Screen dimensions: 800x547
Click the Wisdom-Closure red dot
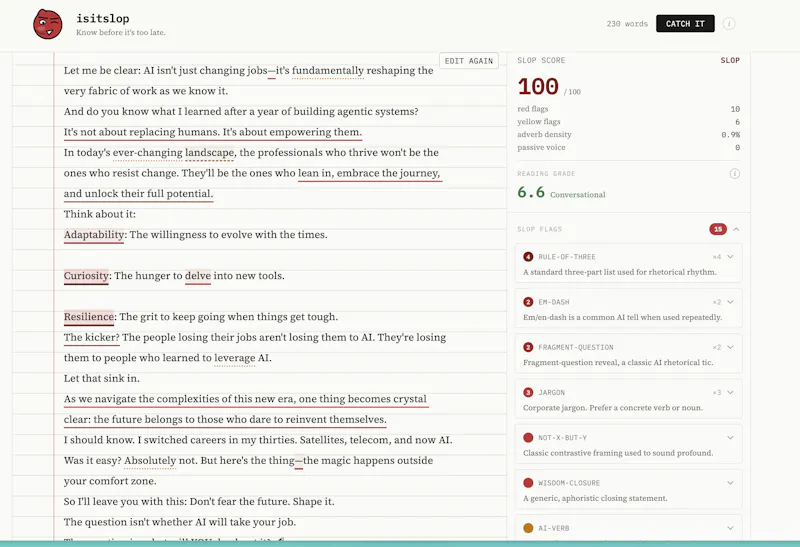click(x=528, y=483)
